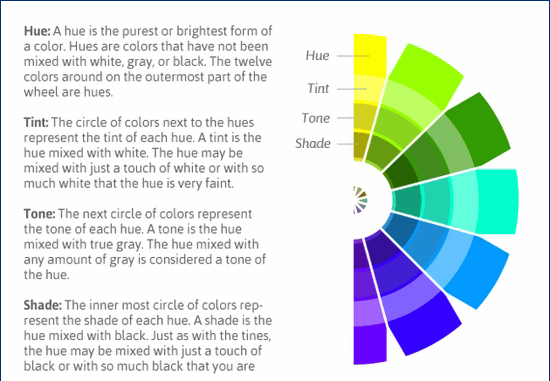The width and height of the screenshot is (550, 381).
Task: Select the violet purple bottom hue segment
Action: (x=370, y=345)
